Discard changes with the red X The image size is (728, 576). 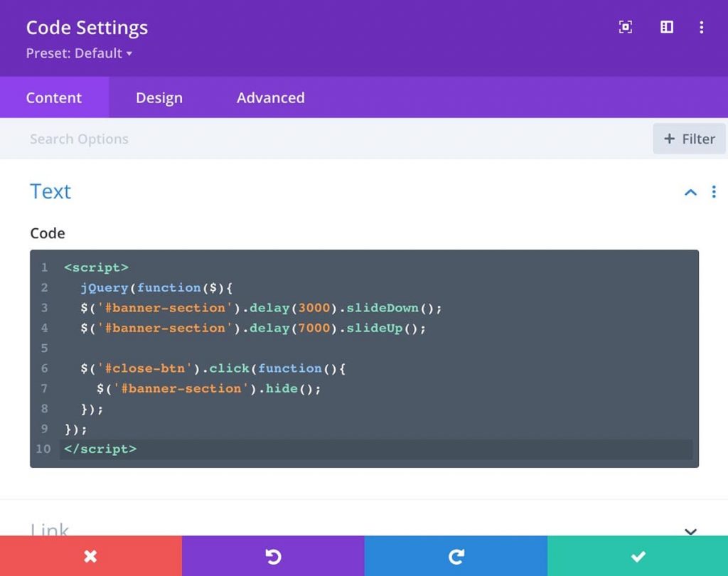[x=90, y=556]
